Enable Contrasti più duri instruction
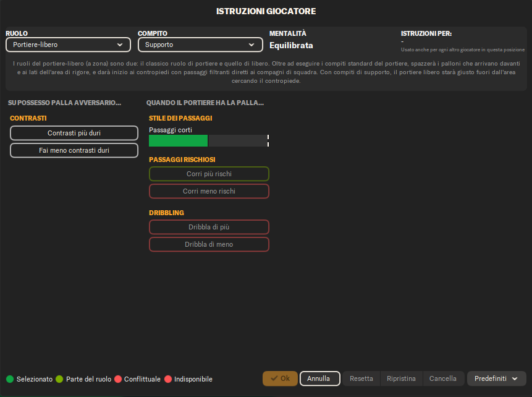Image resolution: width=532 pixels, height=397 pixels. tap(74, 133)
